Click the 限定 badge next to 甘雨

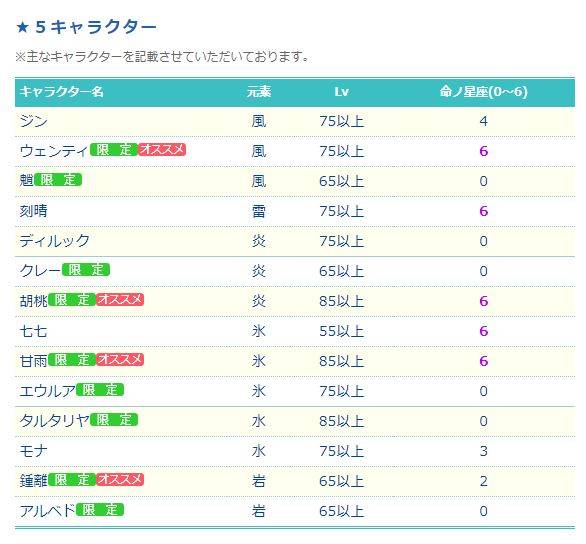coord(72,359)
